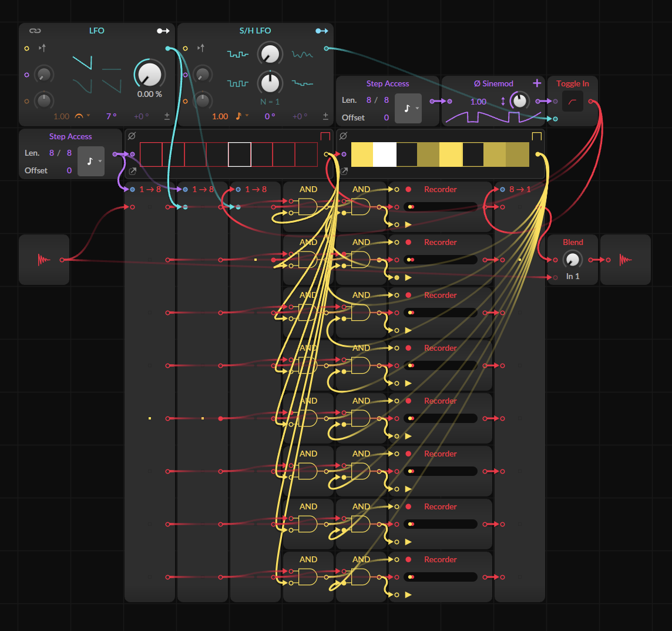Click the pop-out icon on red step sequencer

pos(132,172)
